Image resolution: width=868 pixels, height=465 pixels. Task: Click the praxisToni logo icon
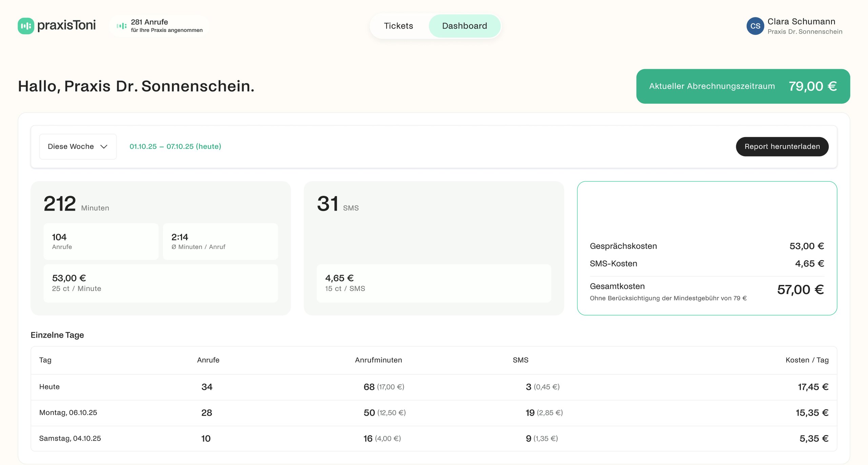pyautogui.click(x=26, y=26)
